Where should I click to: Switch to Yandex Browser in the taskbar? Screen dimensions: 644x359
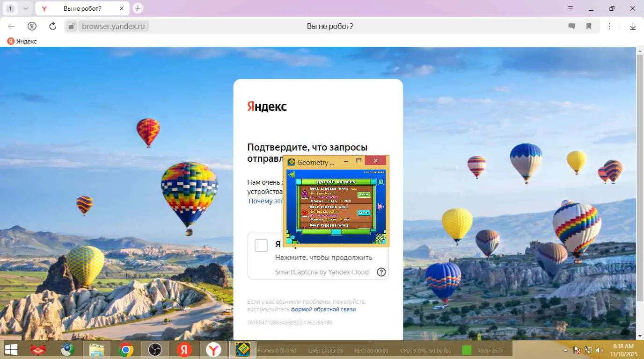[x=213, y=350]
